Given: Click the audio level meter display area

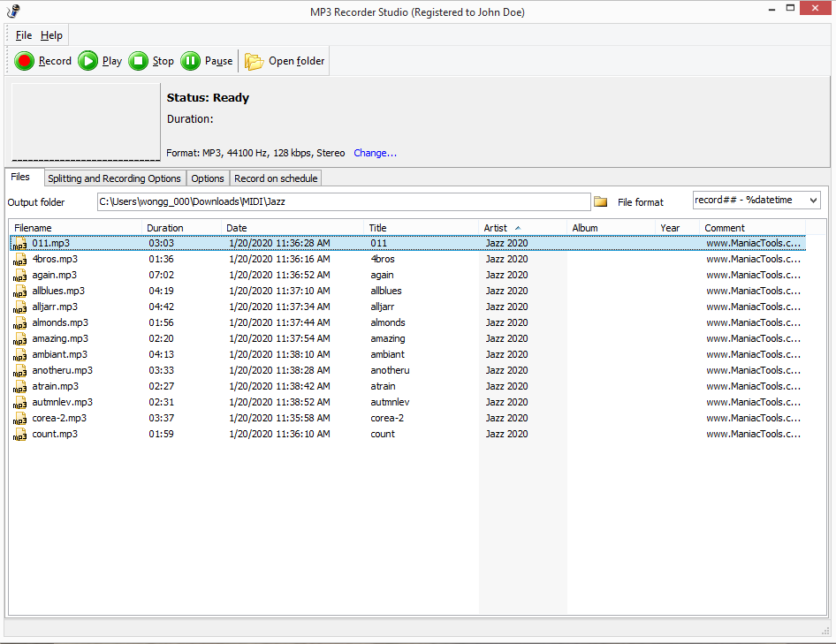Looking at the screenshot, I should (x=85, y=122).
